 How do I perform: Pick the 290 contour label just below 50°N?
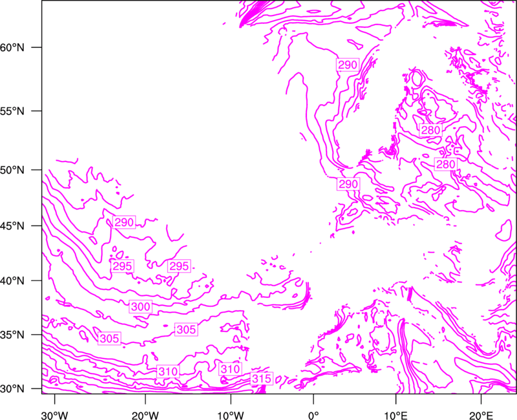(348, 184)
